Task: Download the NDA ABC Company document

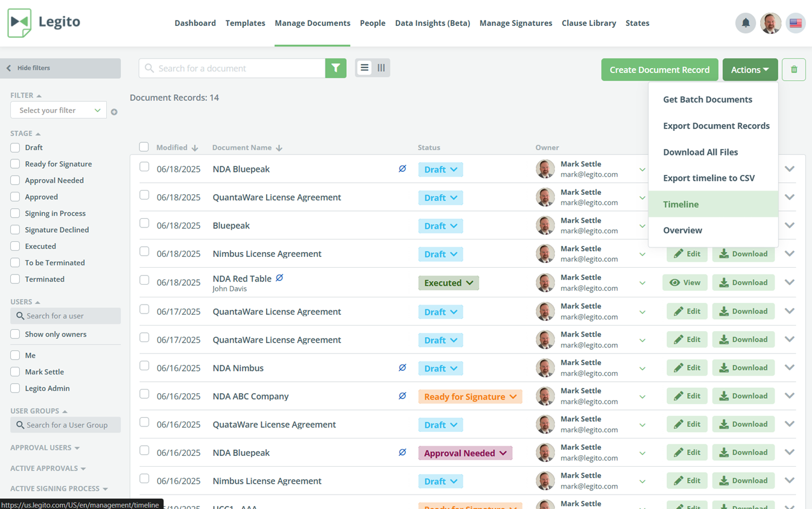Action: tap(743, 396)
